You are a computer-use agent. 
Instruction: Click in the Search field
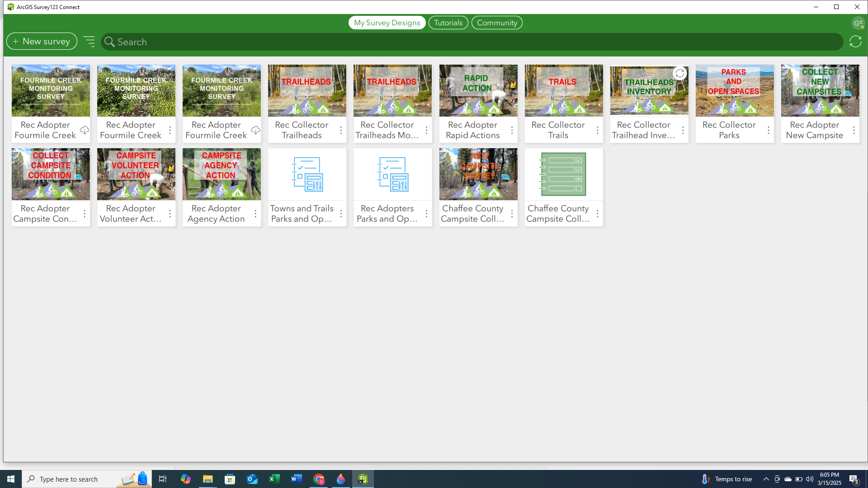(x=472, y=42)
